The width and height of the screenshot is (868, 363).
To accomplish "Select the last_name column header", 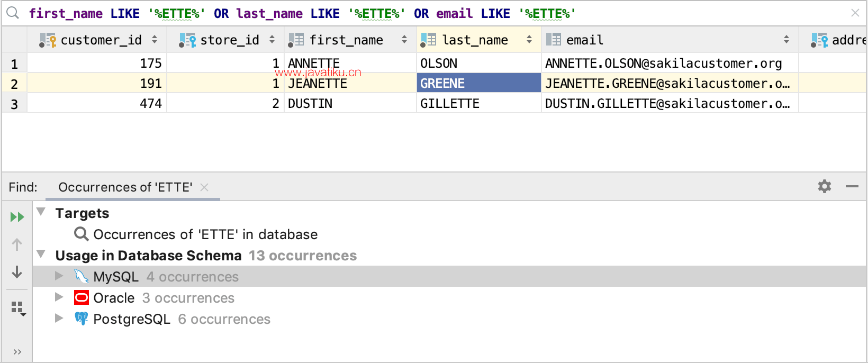I will [x=479, y=40].
